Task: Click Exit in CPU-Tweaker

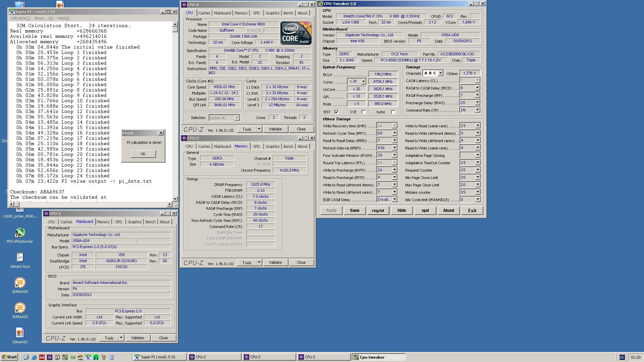Action: [472, 210]
